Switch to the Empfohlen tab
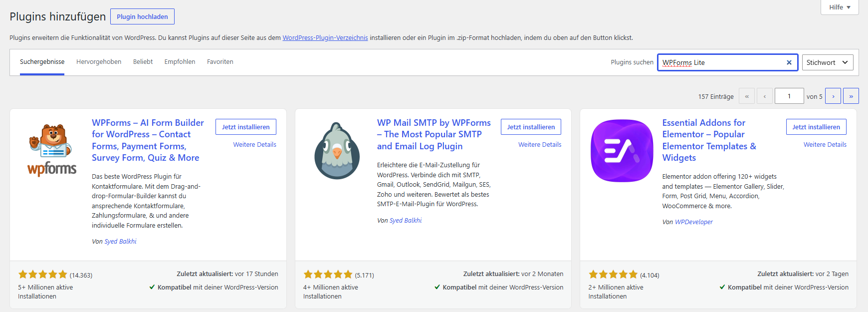This screenshot has height=312, width=868. pyautogui.click(x=180, y=62)
